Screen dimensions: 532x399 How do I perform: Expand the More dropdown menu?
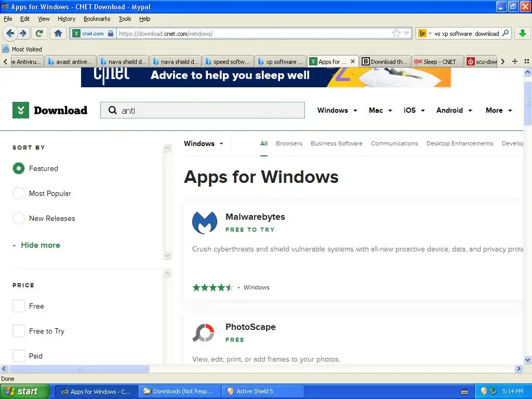[499, 110]
